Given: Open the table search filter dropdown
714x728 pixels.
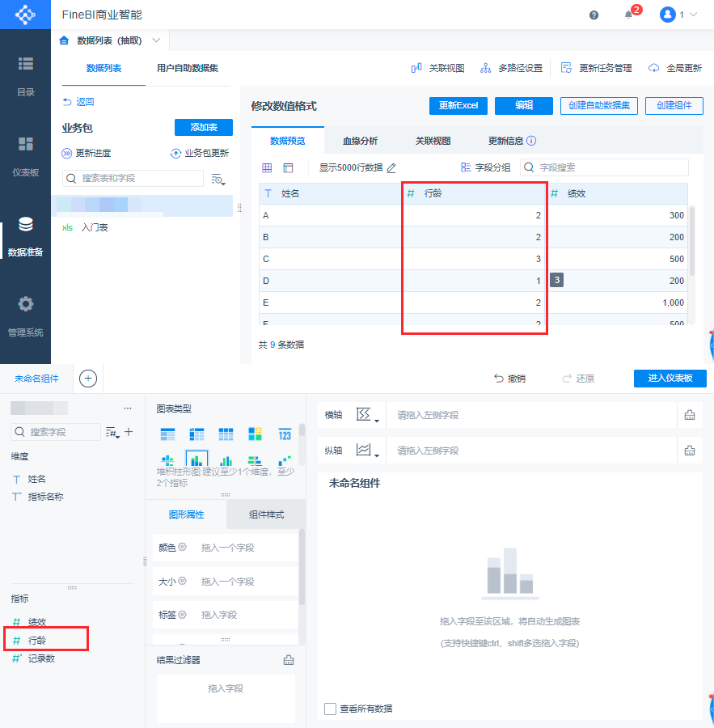Looking at the screenshot, I should (218, 179).
